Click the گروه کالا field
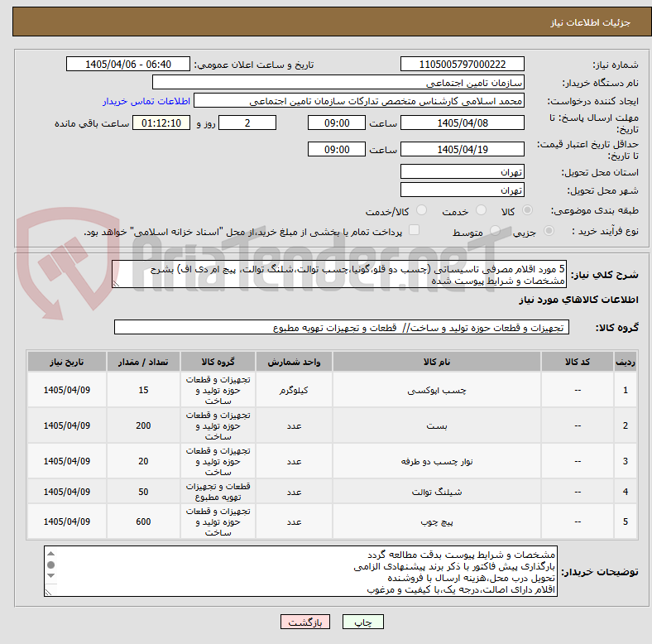Image resolution: width=652 pixels, height=644 pixels. coord(342,328)
